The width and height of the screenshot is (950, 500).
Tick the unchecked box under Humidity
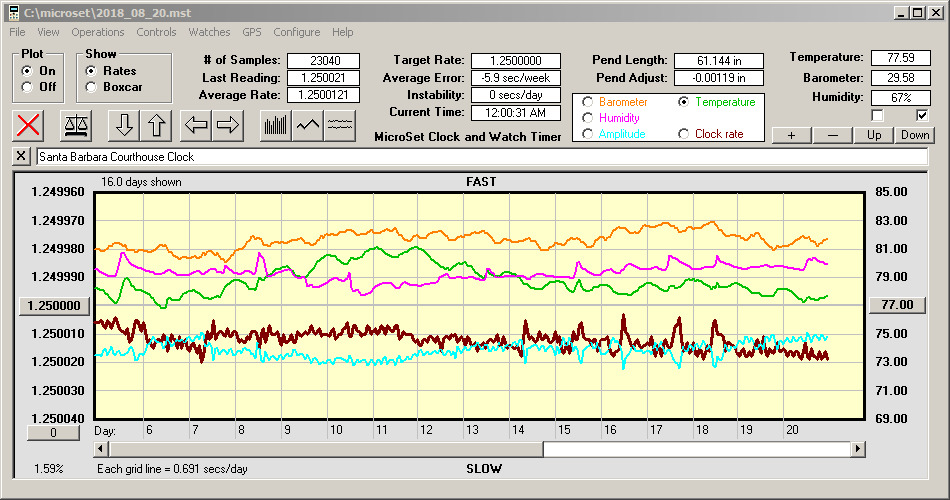click(878, 116)
